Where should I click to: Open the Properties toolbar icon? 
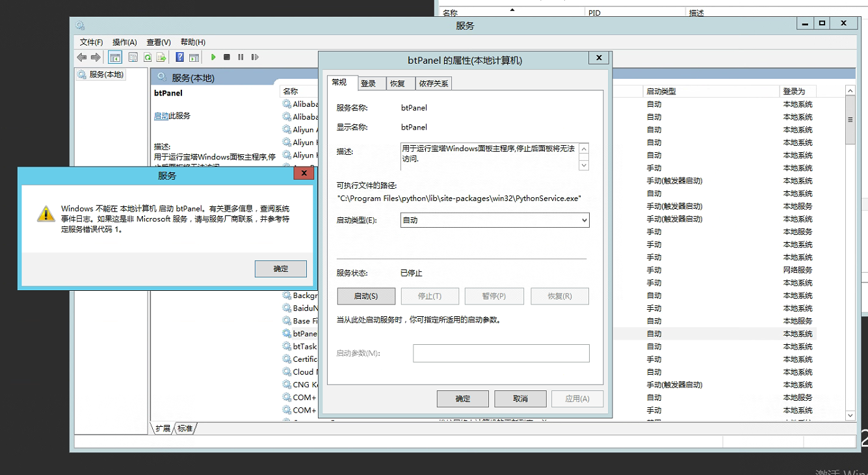click(x=133, y=57)
